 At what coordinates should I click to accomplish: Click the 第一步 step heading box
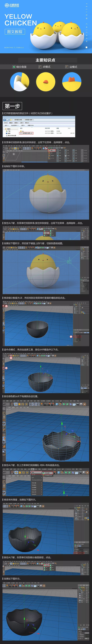12,106
